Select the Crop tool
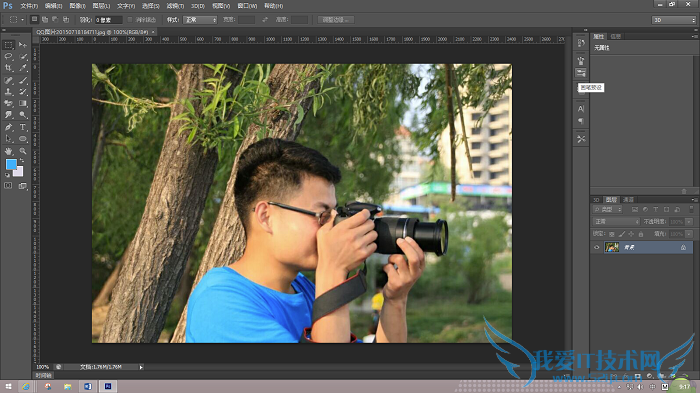Screen dimensions: 700x393 point(8,68)
